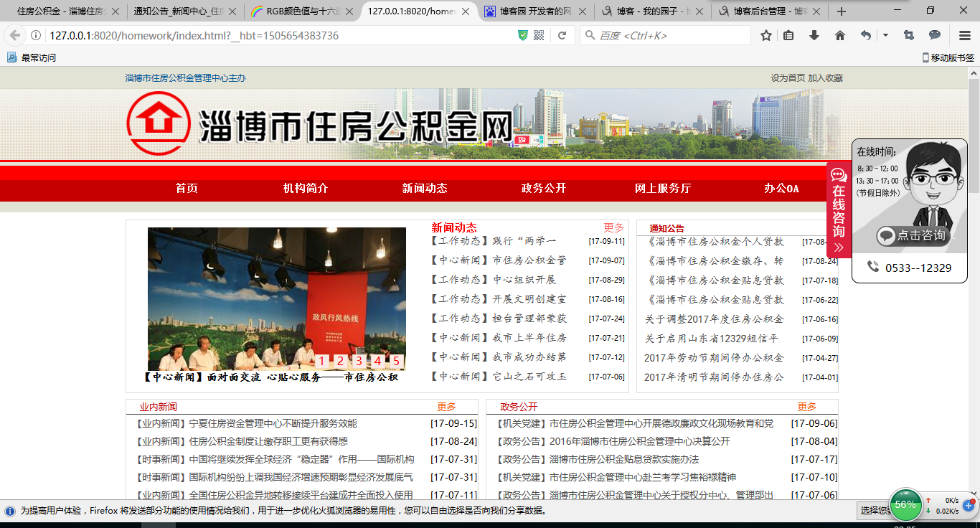Open notice 关于调整2017年度住房公积金
This screenshot has width=980, height=528.
(715, 319)
